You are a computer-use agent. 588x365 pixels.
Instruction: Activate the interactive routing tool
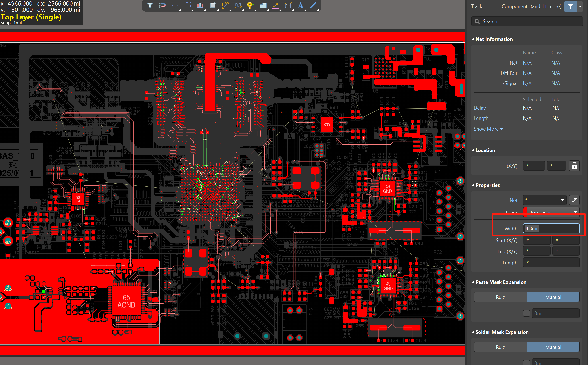(x=225, y=5)
